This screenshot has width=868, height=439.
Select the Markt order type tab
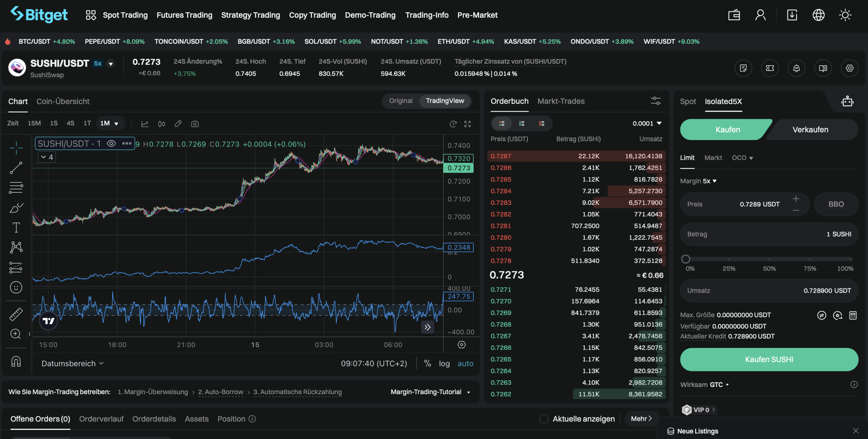click(713, 158)
